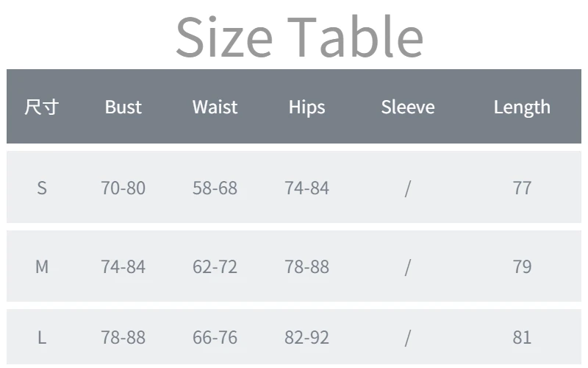Select the 尺寸 column header

click(x=42, y=107)
